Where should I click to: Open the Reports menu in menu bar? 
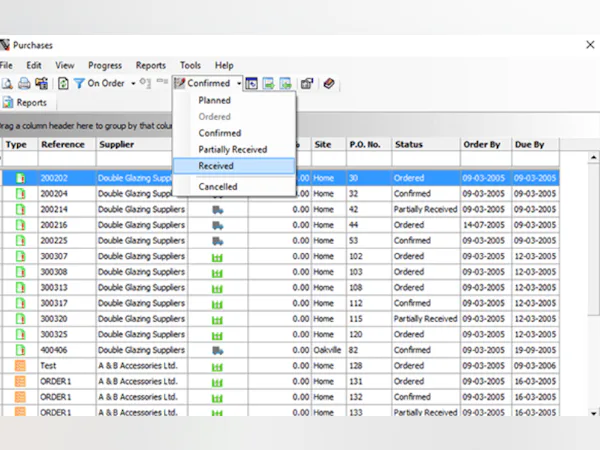pyautogui.click(x=151, y=65)
